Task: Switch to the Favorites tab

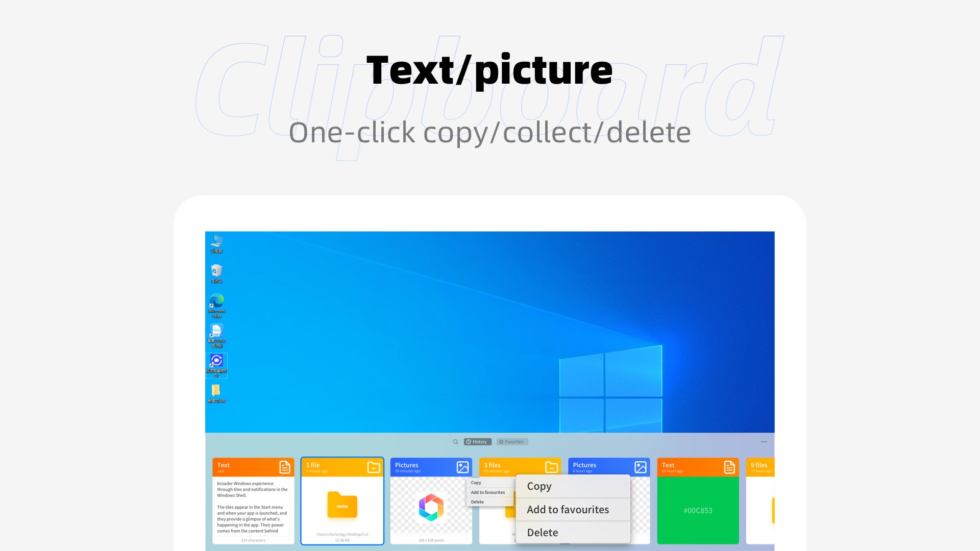Action: 512,442
